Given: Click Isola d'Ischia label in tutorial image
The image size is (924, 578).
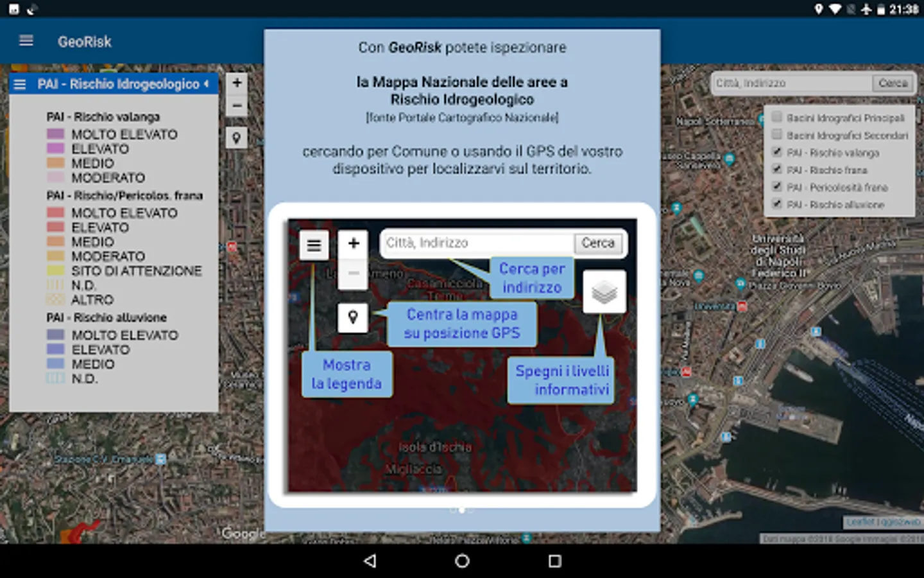Looking at the screenshot, I should [x=435, y=447].
